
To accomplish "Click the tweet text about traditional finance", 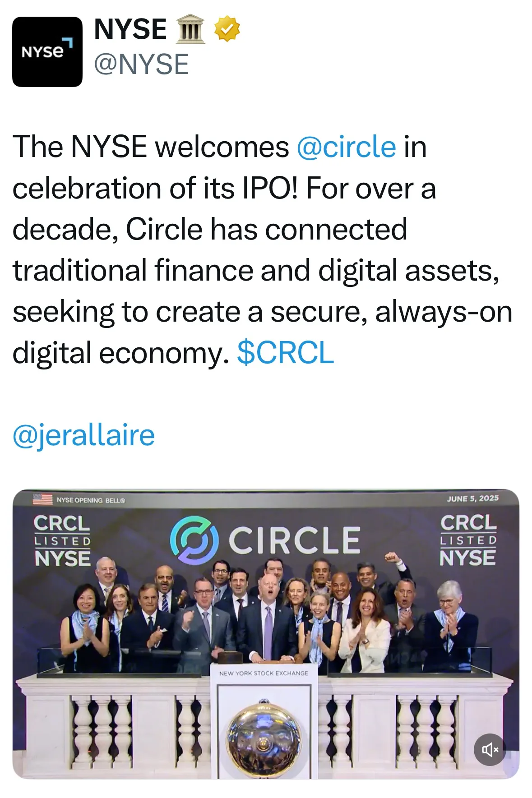I will click(x=255, y=270).
